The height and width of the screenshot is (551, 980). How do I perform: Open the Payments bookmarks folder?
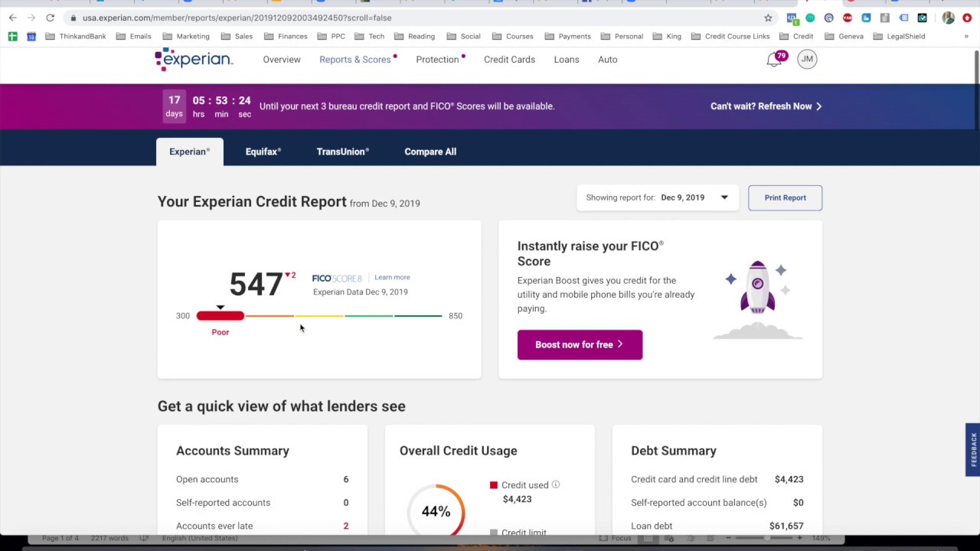pos(567,36)
